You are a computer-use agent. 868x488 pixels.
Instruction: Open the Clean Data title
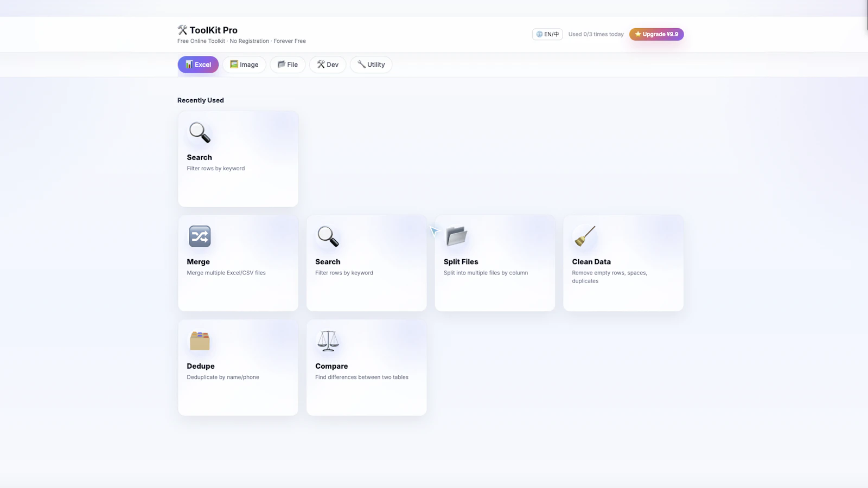pos(591,262)
